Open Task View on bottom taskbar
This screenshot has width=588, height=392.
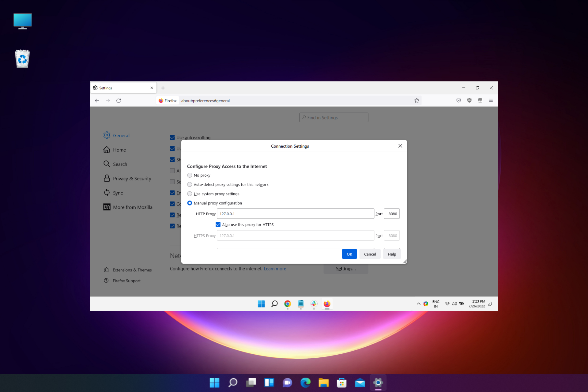(251, 383)
